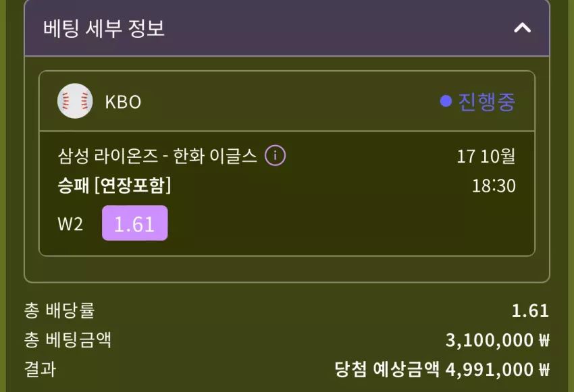Collapse the 베팅 세부 정보 section chevron

pos(522,28)
